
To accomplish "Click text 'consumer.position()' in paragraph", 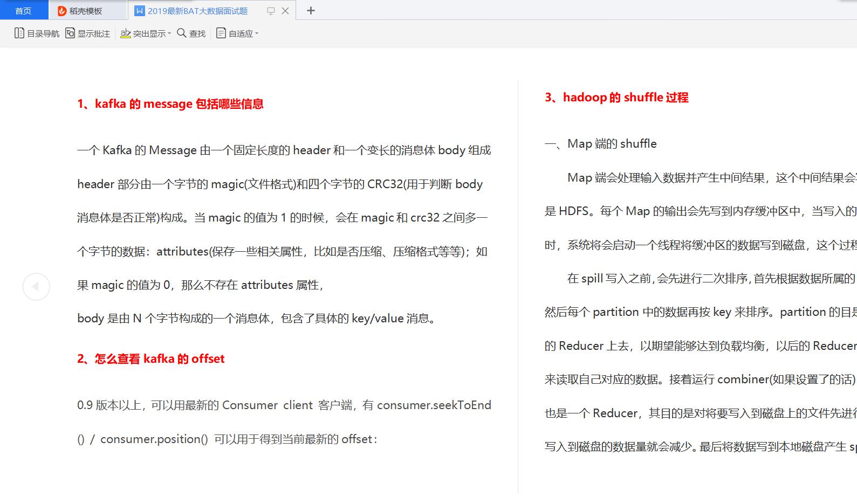I will [x=154, y=439].
